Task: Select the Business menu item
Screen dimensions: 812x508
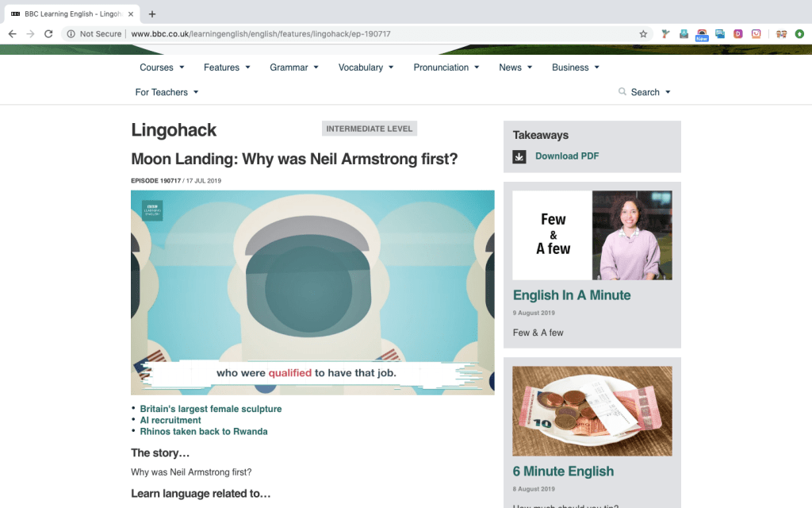Action: coord(575,67)
